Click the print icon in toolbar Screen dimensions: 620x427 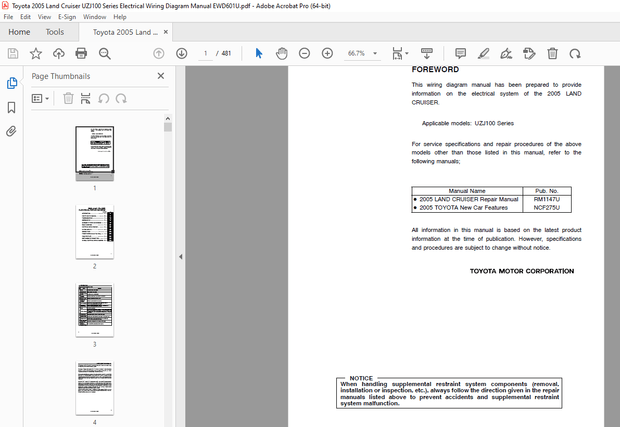tap(81, 53)
